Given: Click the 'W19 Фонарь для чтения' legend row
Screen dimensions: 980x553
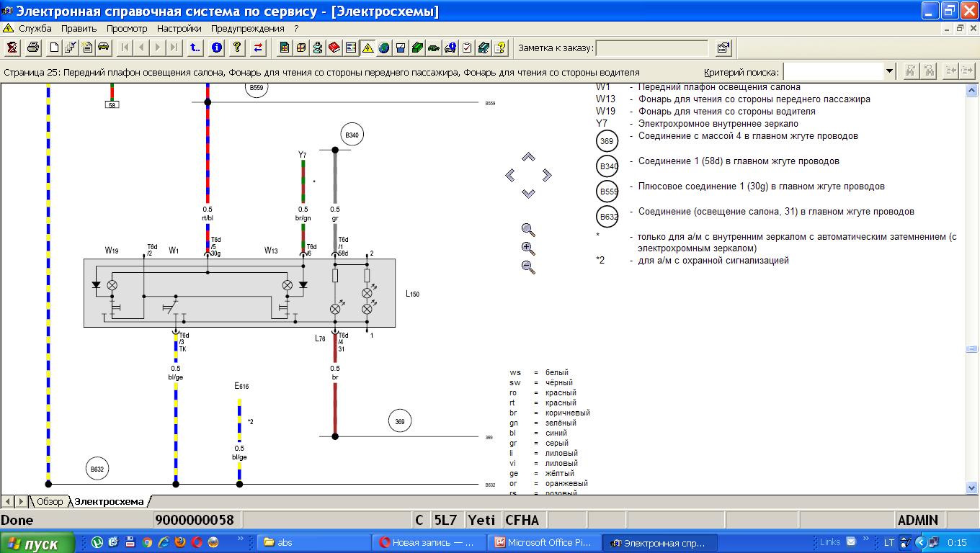Looking at the screenshot, I should tap(706, 112).
